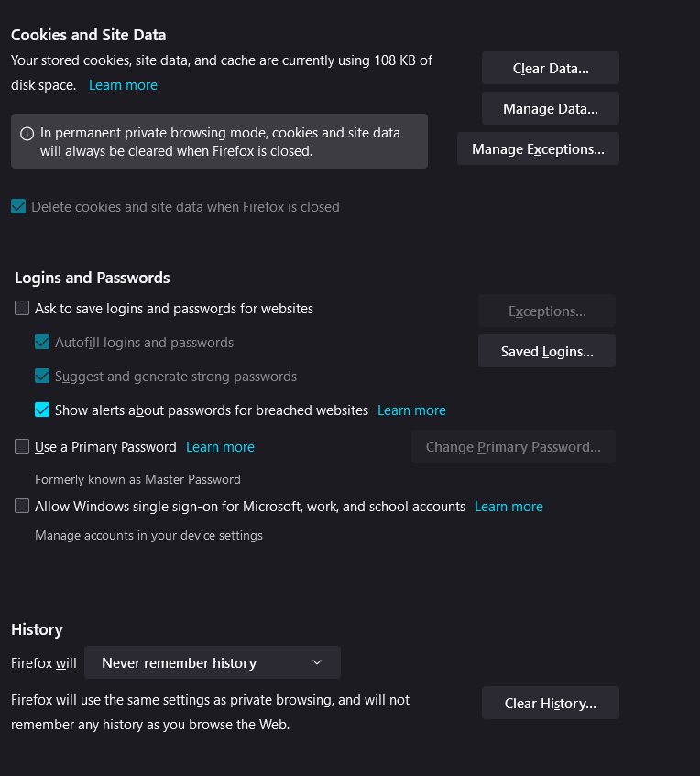Open 'Learn more' link about cookies disk space
Screen dimensions: 700x776
point(123,85)
